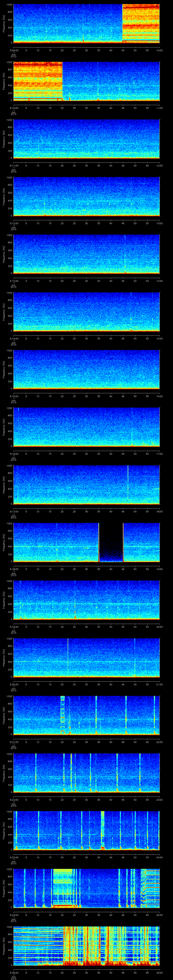173x980 pixels.
Task: Click the '5:14:00' start time label
Action: 14,339
